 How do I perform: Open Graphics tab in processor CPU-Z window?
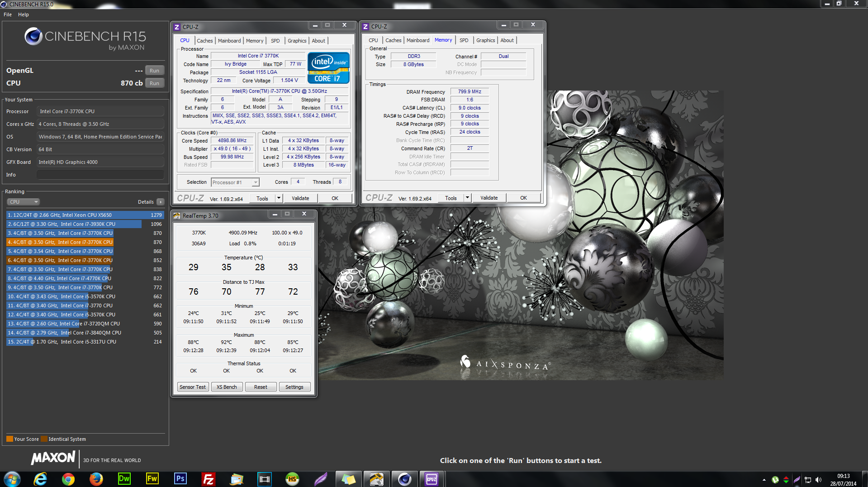click(x=297, y=41)
